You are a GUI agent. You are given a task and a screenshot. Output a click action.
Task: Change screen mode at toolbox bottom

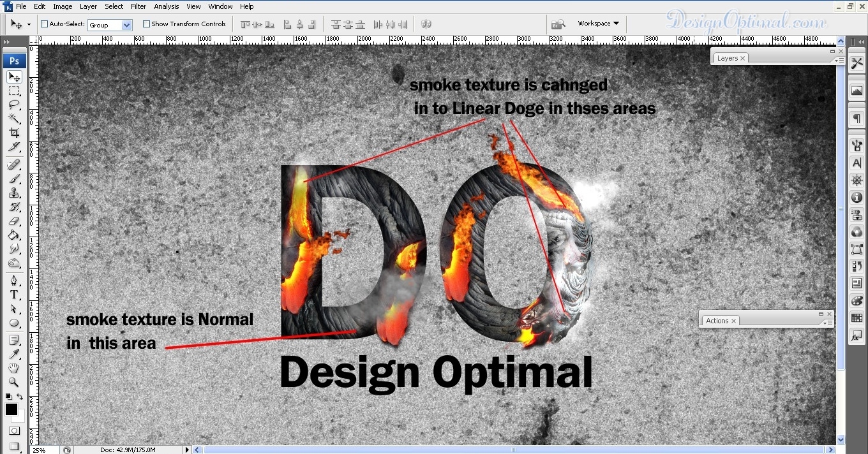(x=14, y=446)
